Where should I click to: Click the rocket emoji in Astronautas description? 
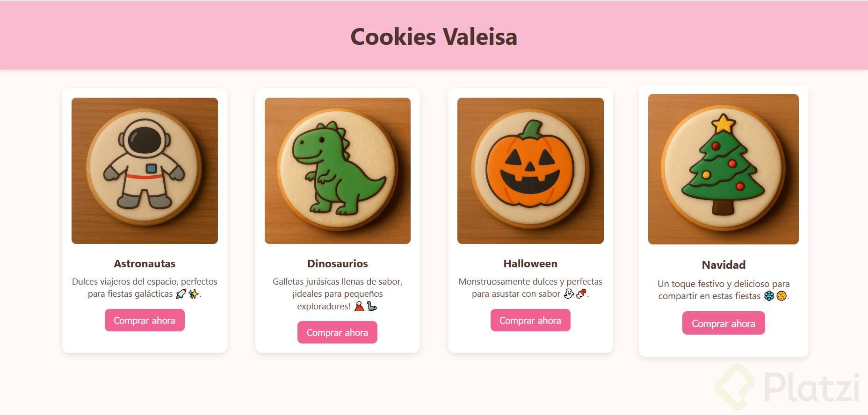point(181,294)
